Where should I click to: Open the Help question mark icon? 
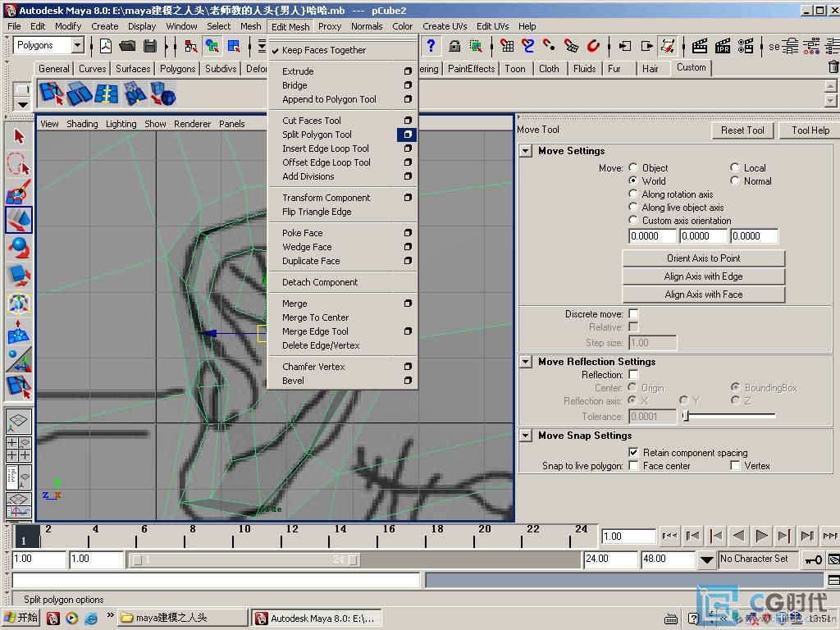(x=431, y=46)
